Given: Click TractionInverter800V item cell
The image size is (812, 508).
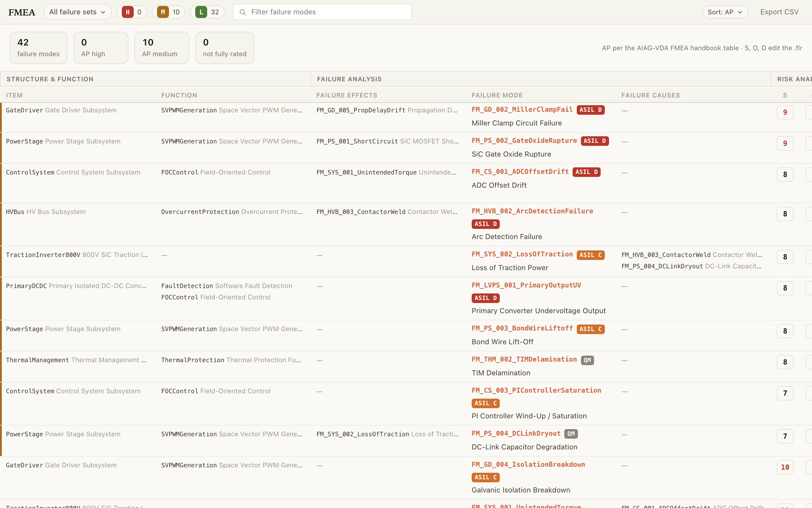Looking at the screenshot, I should (77, 255).
